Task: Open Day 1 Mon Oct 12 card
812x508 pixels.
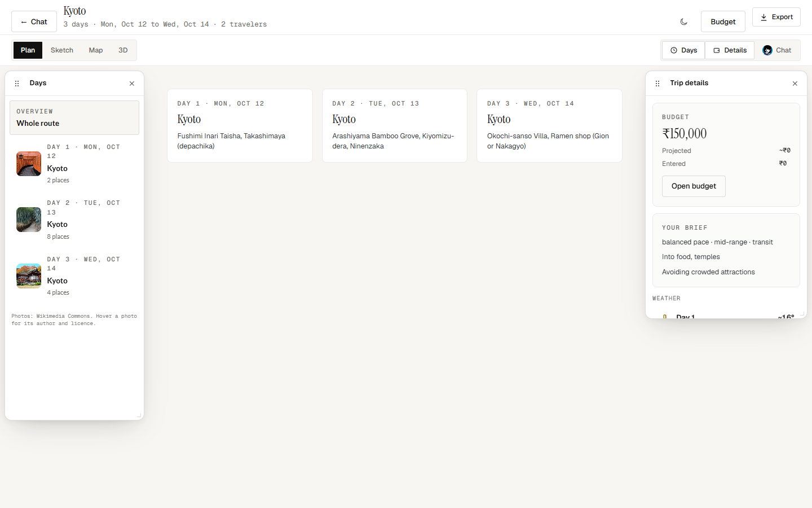Action: (x=240, y=125)
